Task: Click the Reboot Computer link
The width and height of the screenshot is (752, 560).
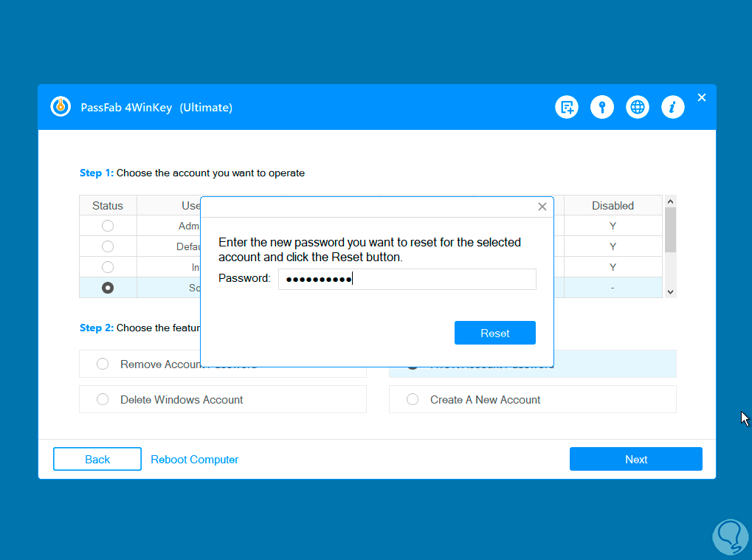Action: [x=194, y=460]
